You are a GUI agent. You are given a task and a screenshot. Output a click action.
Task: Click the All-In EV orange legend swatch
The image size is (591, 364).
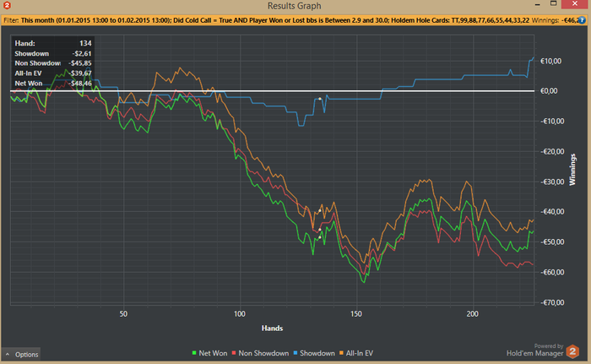[x=341, y=353]
